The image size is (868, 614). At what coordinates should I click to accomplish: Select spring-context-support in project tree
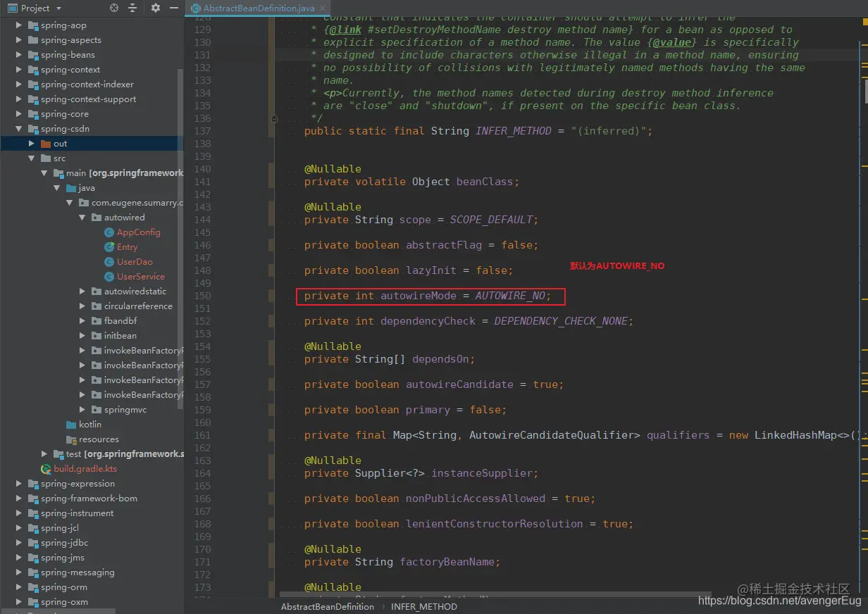coord(89,99)
